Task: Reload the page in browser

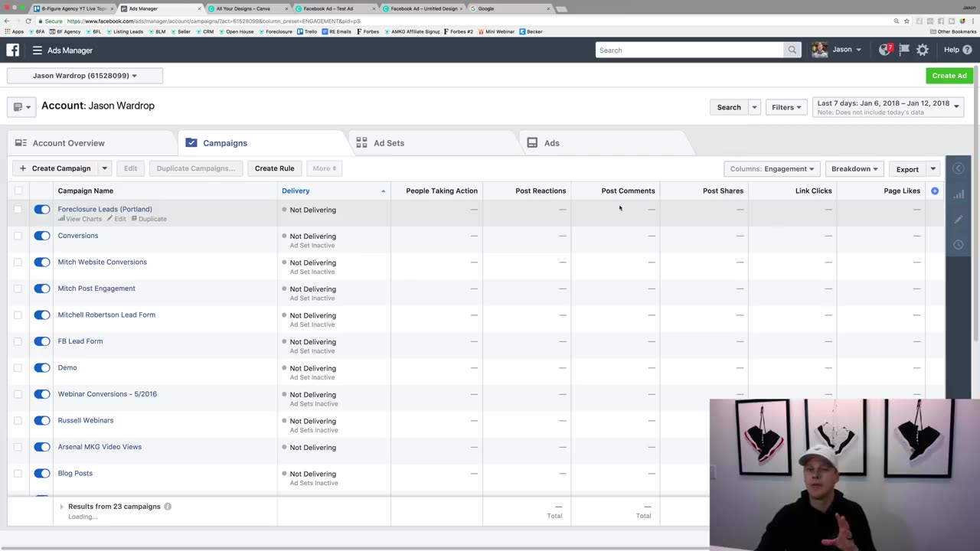Action: [29, 21]
